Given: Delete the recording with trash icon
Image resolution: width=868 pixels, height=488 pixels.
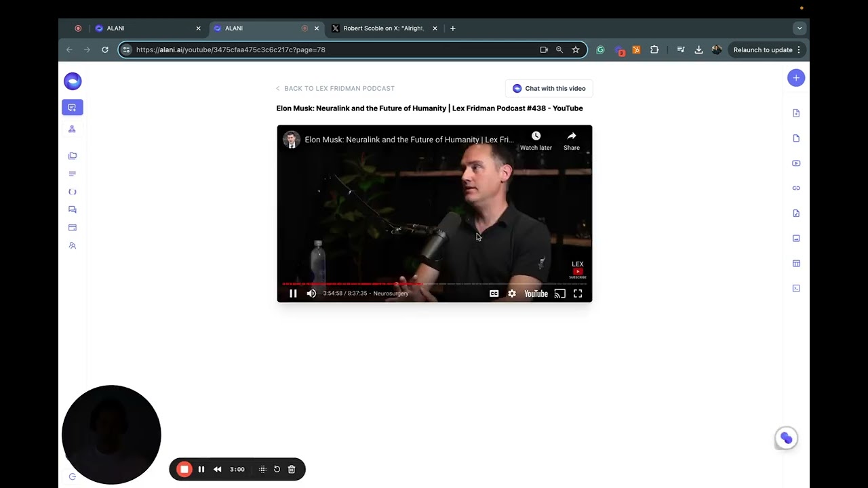Looking at the screenshot, I should 292,469.
